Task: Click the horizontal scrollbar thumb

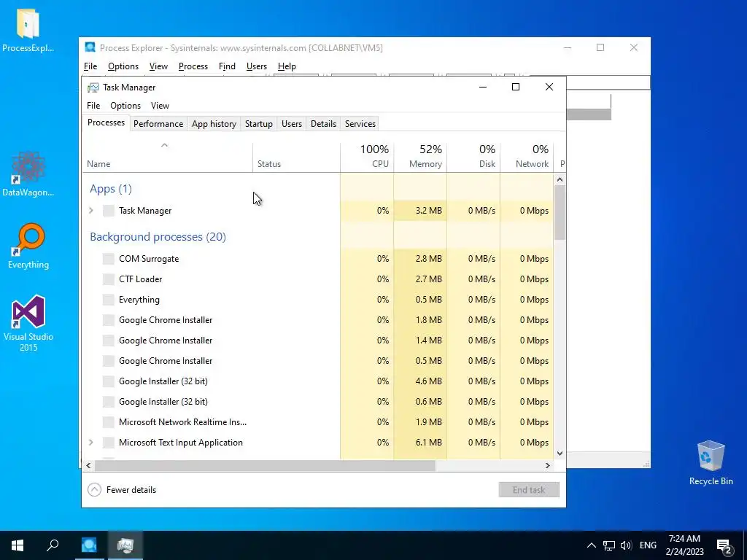Action: click(265, 465)
